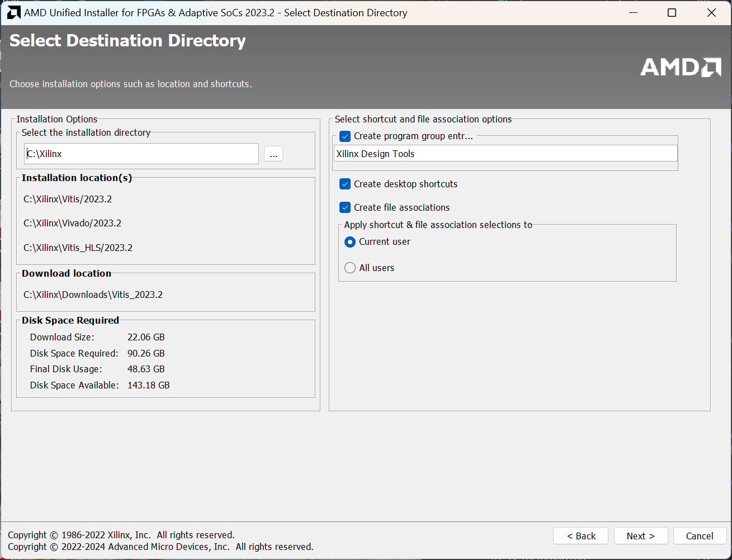Toggle the Create file associations checkbox
This screenshot has width=732, height=560.
coord(345,208)
